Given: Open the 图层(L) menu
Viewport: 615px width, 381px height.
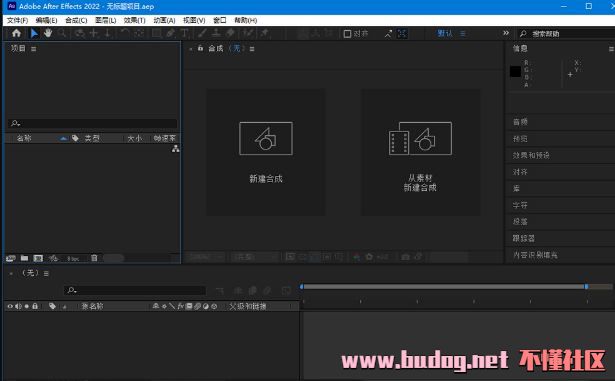Looking at the screenshot, I should [x=106, y=20].
